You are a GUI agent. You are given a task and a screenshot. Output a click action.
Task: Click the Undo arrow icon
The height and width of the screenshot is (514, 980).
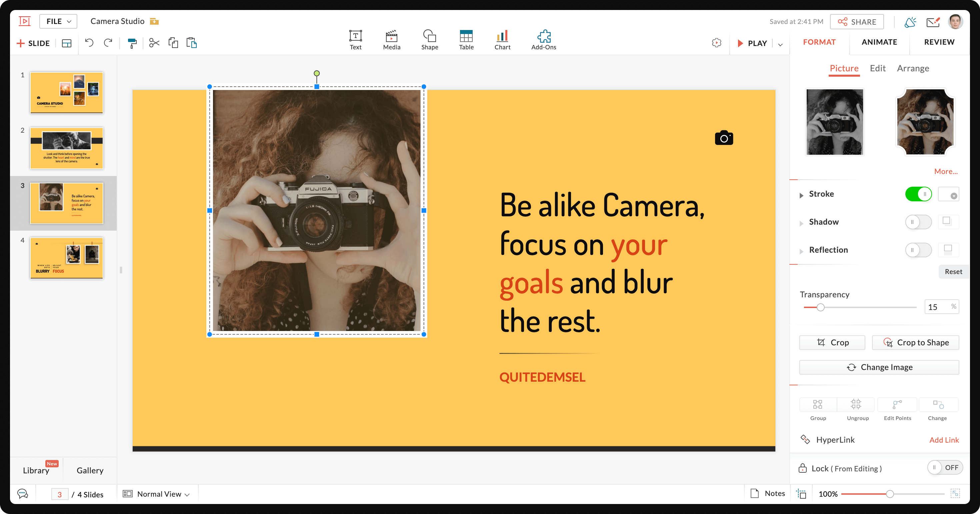(x=89, y=43)
